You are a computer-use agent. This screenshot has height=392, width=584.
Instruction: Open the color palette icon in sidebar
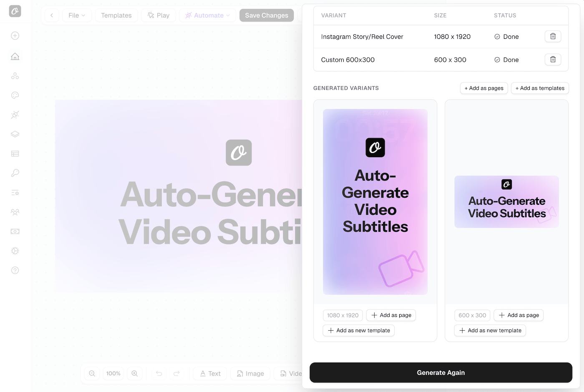tap(15, 95)
